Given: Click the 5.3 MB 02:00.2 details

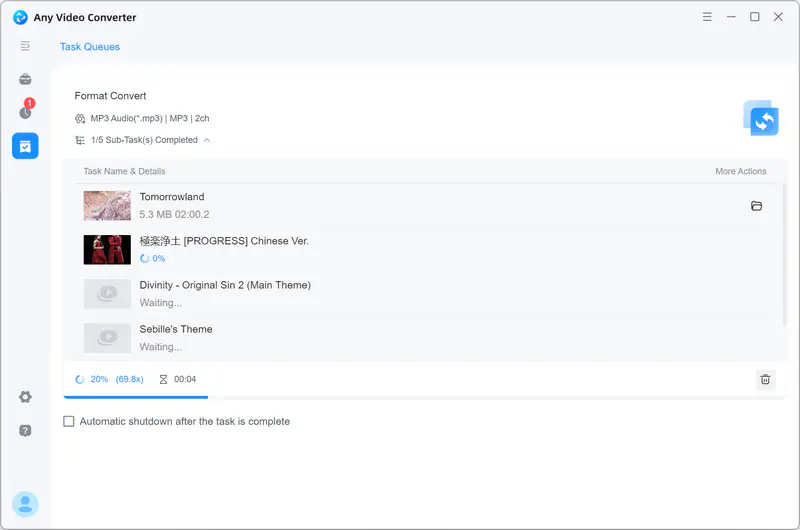Looking at the screenshot, I should (174, 214).
